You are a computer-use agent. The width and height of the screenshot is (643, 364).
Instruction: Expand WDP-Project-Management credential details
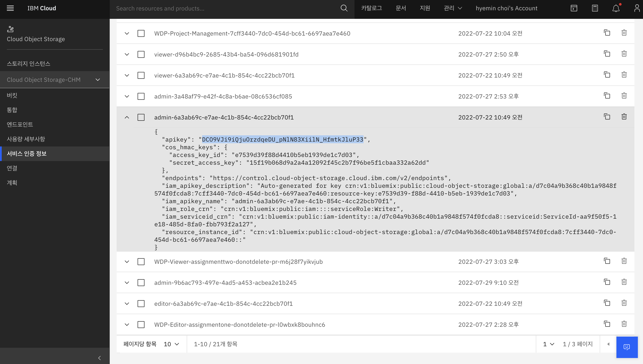(x=127, y=33)
